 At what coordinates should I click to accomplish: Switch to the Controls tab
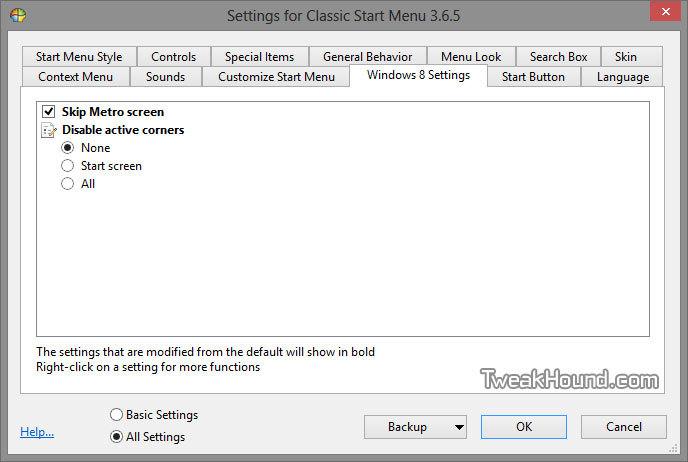tap(174, 57)
